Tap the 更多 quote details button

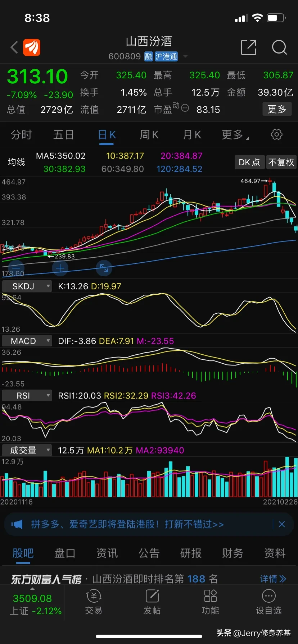[277, 109]
